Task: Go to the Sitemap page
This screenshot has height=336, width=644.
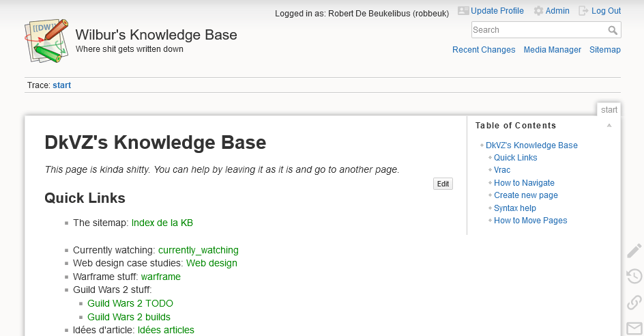Action: pyautogui.click(x=604, y=50)
